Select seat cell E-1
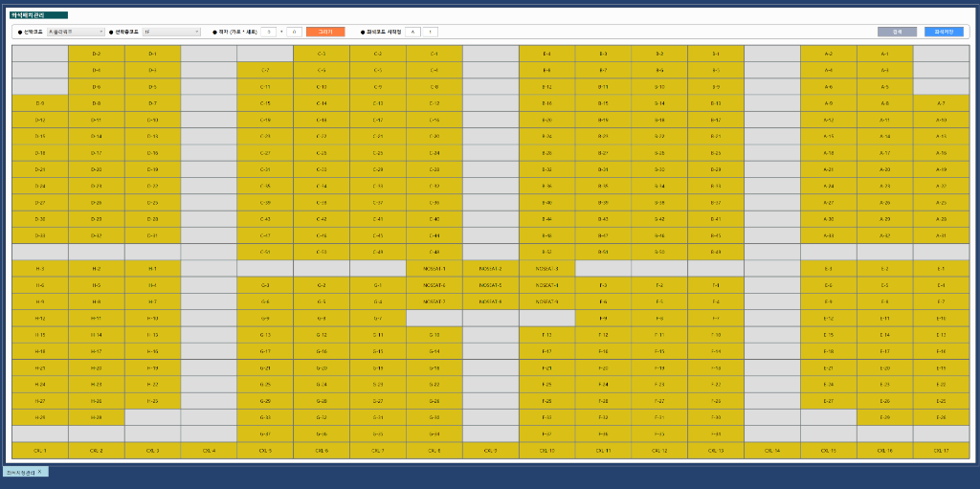980x489 pixels. click(940, 269)
